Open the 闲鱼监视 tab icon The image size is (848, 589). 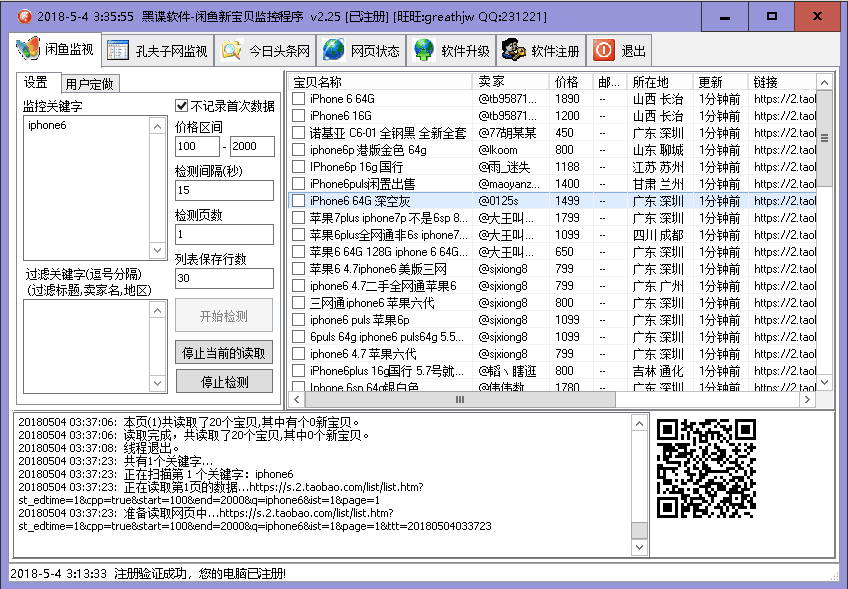[x=28, y=49]
